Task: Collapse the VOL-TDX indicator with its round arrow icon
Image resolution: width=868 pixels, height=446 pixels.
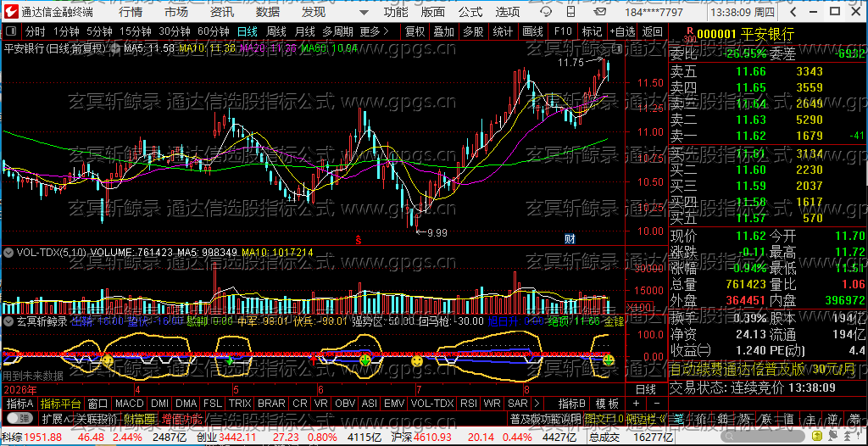Action: pyautogui.click(x=8, y=252)
